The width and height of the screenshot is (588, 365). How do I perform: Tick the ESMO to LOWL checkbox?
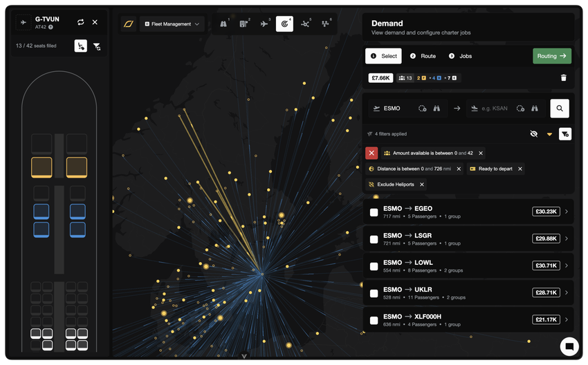pos(374,265)
